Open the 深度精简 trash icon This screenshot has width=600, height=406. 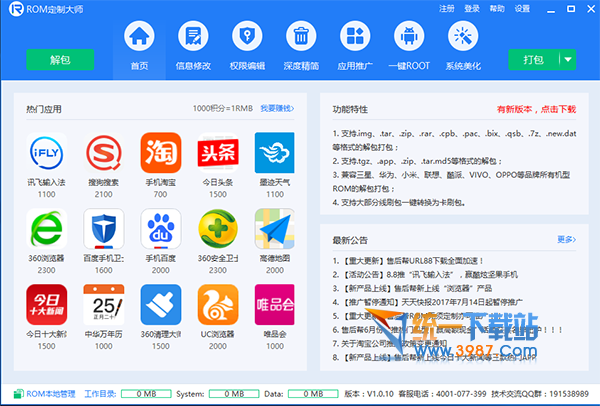[x=301, y=36]
